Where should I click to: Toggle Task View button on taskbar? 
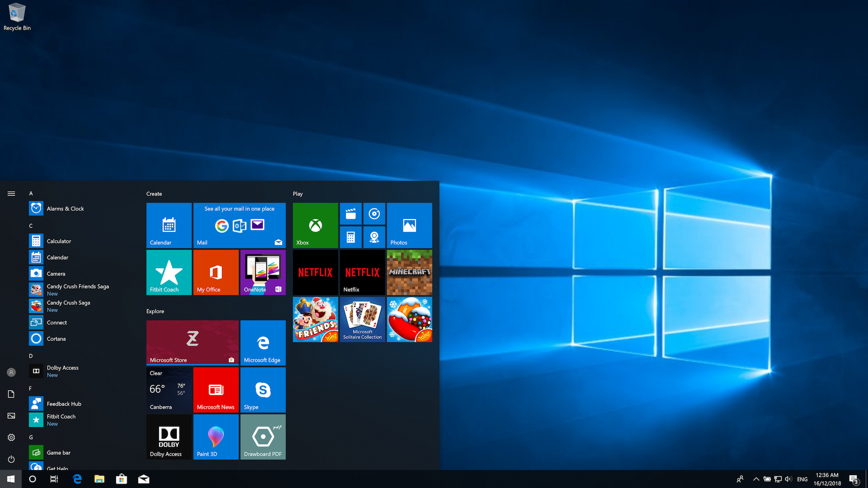pos(55,479)
